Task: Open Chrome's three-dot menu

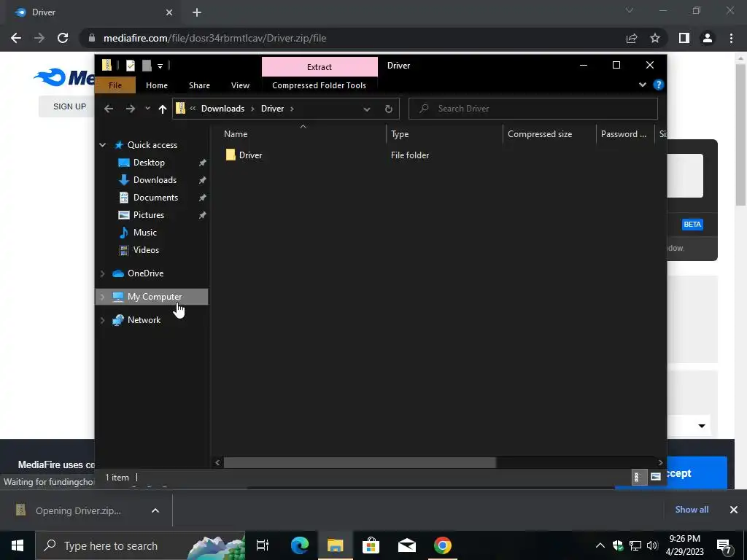Action: pos(731,38)
